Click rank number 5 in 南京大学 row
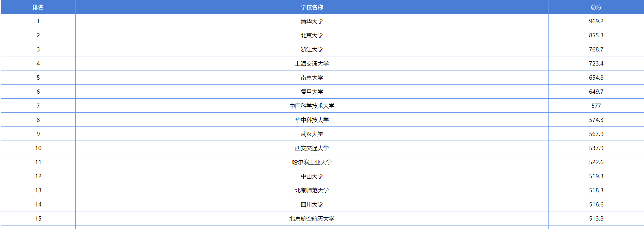The image size is (644, 229). [38, 78]
